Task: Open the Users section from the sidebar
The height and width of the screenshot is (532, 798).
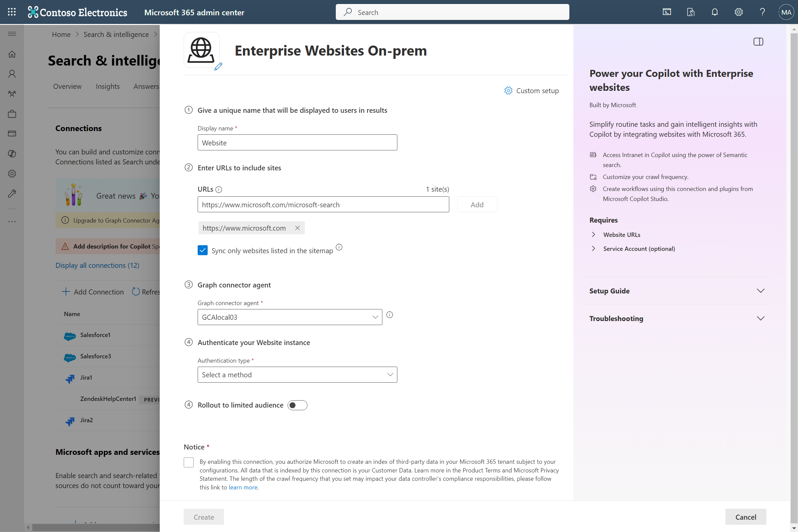Action: coord(12,74)
